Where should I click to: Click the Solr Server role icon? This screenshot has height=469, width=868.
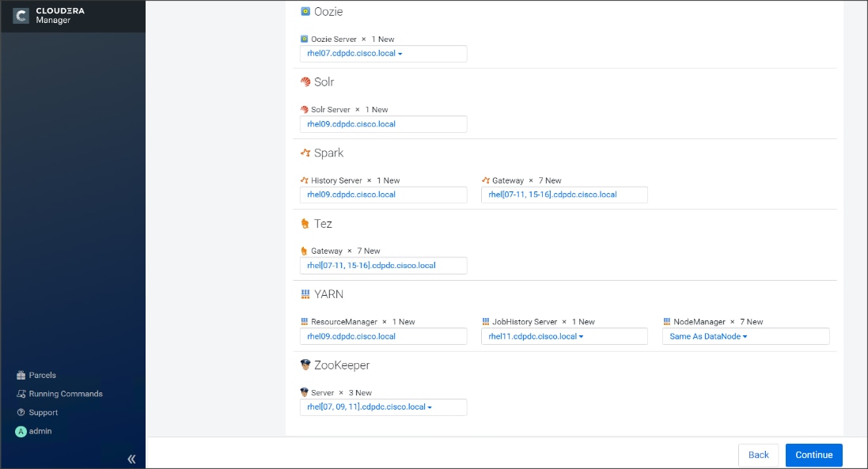[x=304, y=109]
